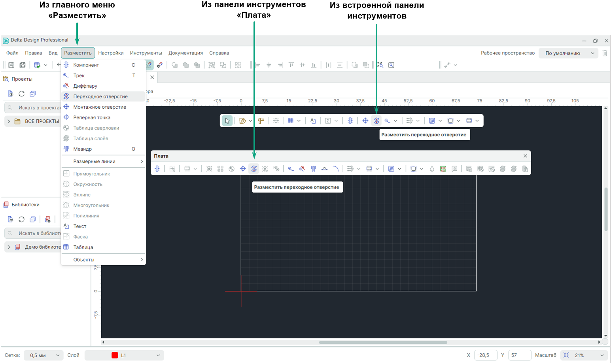The height and width of the screenshot is (364, 611).
Task: Click the place via icon in the Плата panel
Action: pyautogui.click(x=254, y=169)
